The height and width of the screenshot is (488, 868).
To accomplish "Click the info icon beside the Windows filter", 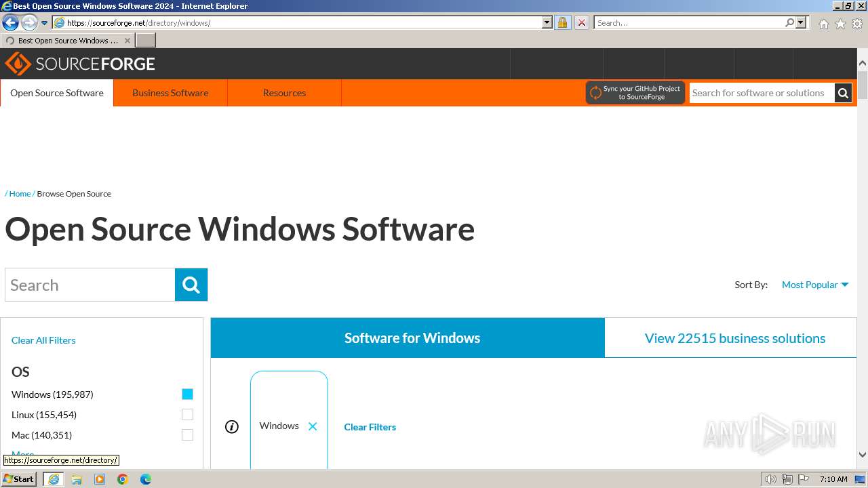I will click(x=232, y=426).
